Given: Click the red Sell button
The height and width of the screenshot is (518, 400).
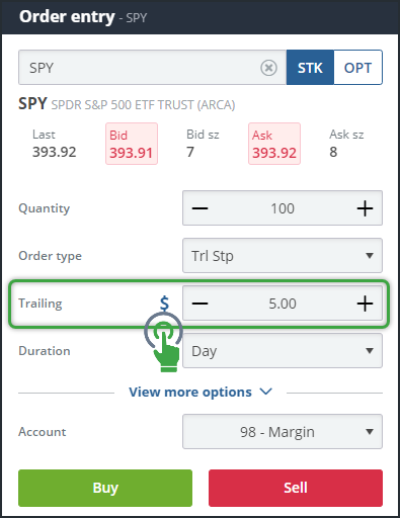Looking at the screenshot, I should [296, 488].
